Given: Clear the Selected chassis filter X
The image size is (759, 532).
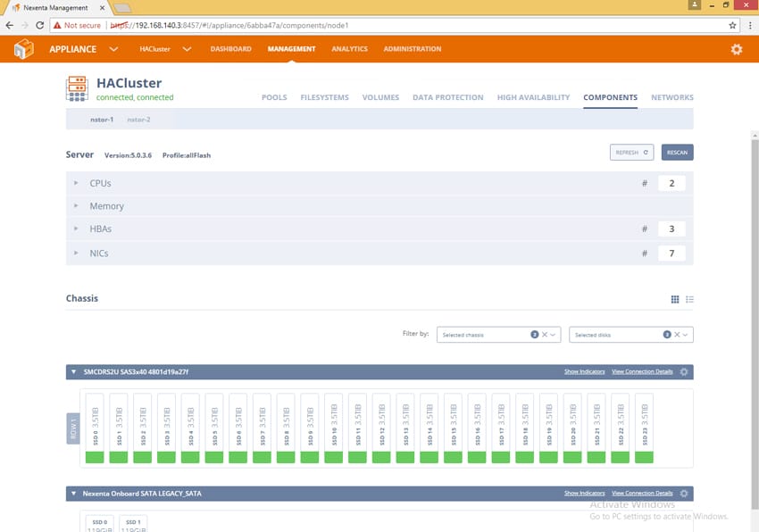Looking at the screenshot, I should [545, 335].
